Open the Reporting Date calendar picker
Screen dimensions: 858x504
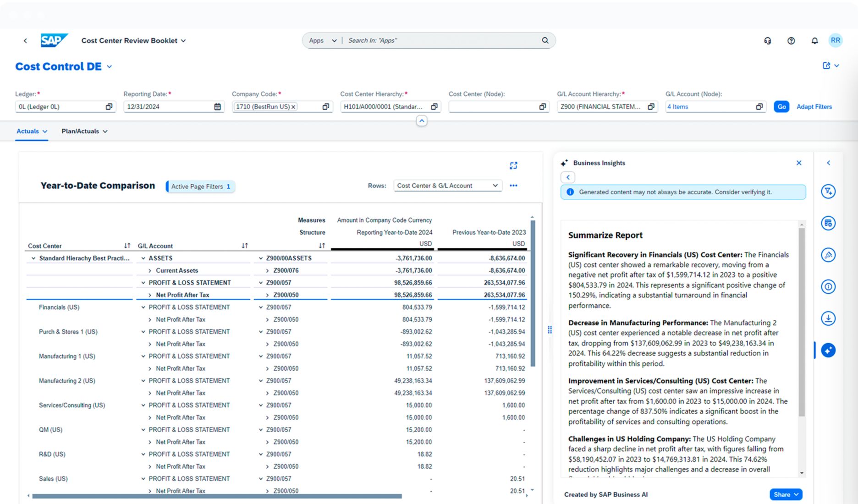[x=217, y=107]
